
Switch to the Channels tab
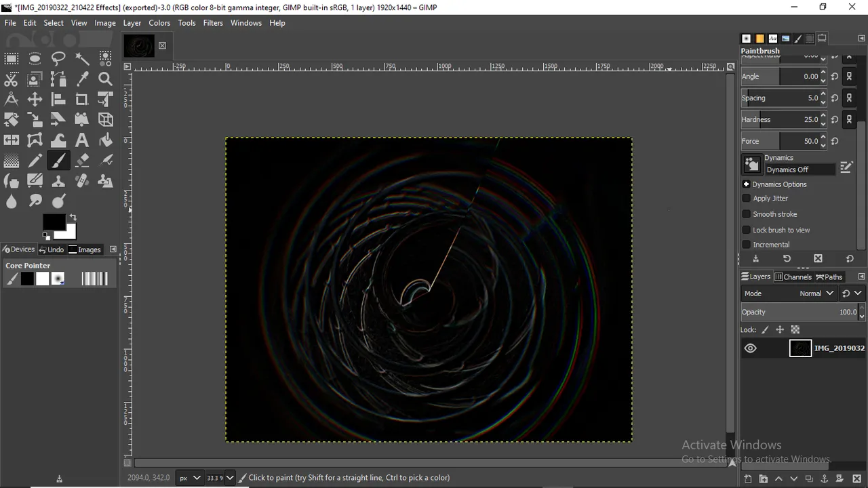point(793,277)
